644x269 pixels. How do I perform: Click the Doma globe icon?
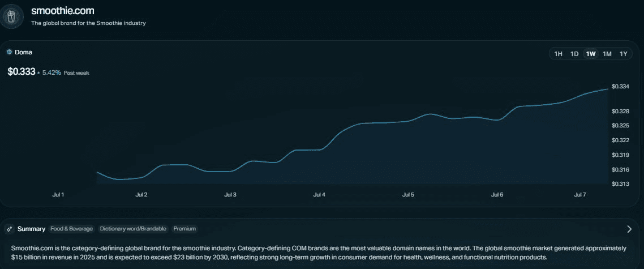point(10,52)
